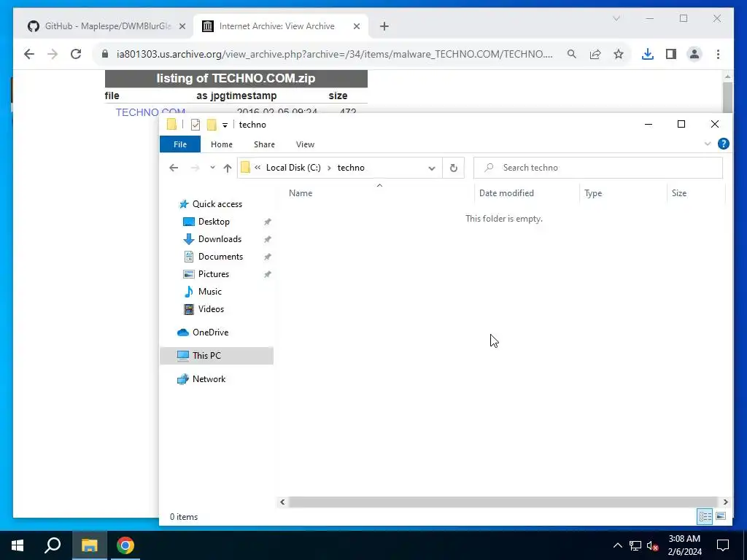Open Downloads in navigation pane

tap(220, 239)
